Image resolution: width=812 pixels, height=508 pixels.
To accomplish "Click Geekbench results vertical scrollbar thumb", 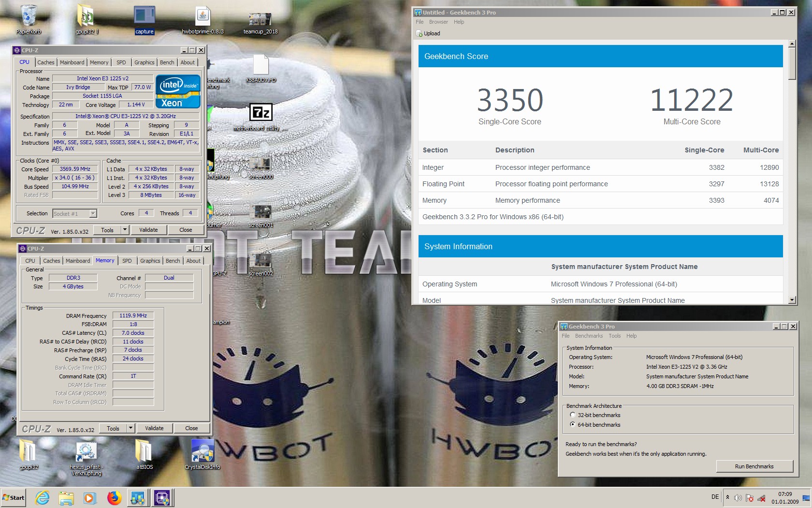I will click(x=792, y=63).
